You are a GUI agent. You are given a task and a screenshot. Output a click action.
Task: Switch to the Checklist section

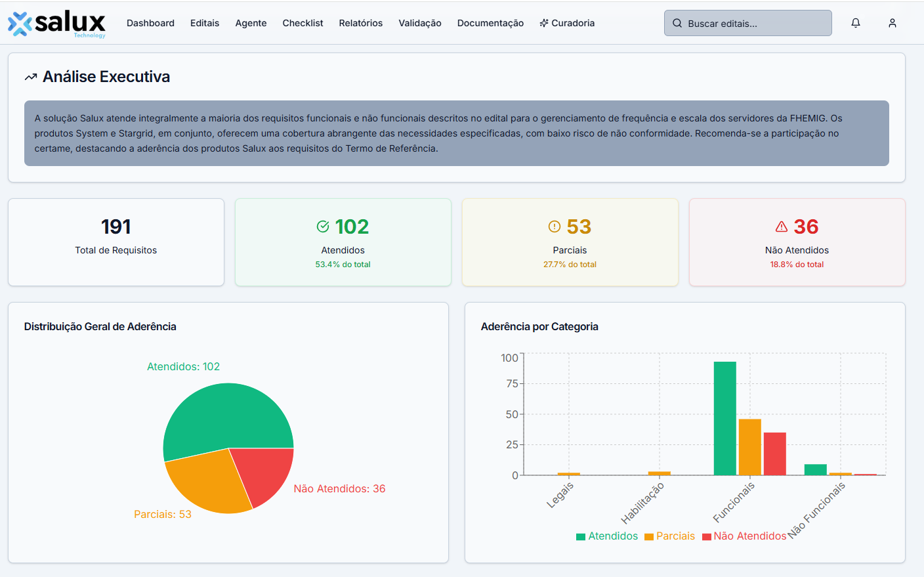303,23
